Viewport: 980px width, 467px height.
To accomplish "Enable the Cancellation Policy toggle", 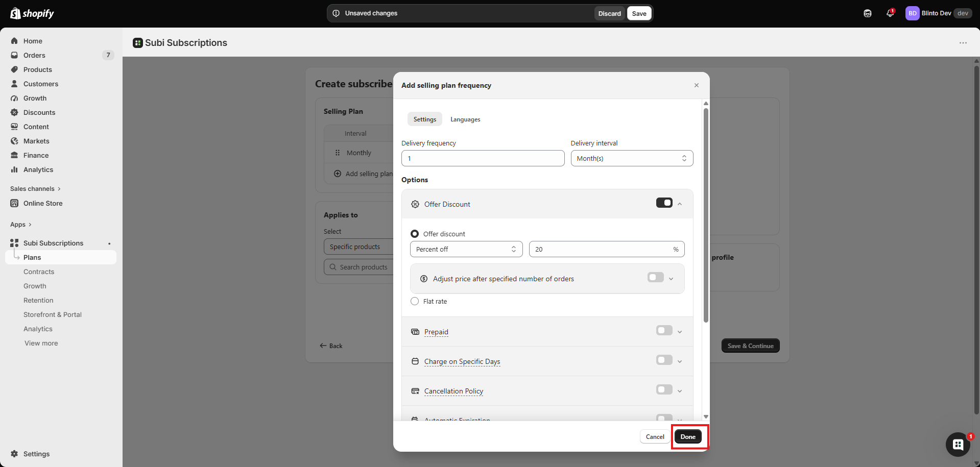I will pyautogui.click(x=664, y=389).
